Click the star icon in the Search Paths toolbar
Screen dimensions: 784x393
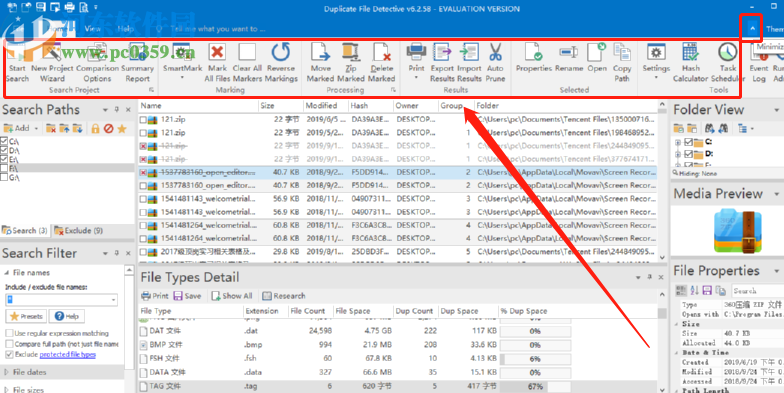(x=122, y=128)
